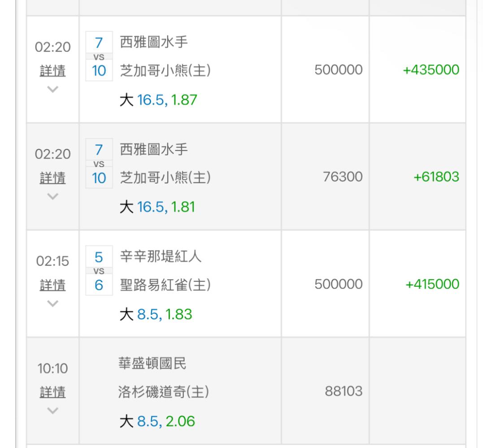Click the +61803 winnings amount
The height and width of the screenshot is (448, 483).
pos(436,177)
